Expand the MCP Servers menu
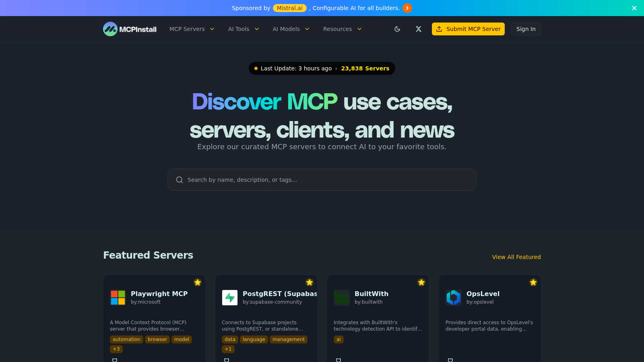Image resolution: width=644 pixels, height=362 pixels. point(192,29)
